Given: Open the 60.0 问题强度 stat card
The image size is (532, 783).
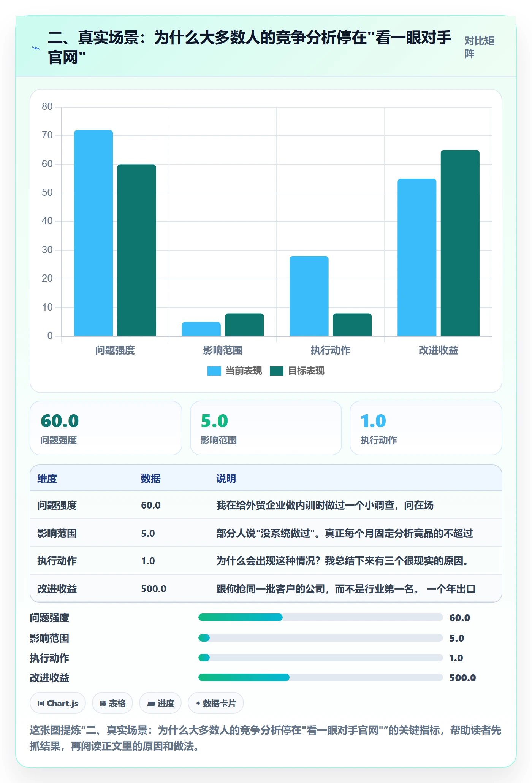Looking at the screenshot, I should (106, 428).
